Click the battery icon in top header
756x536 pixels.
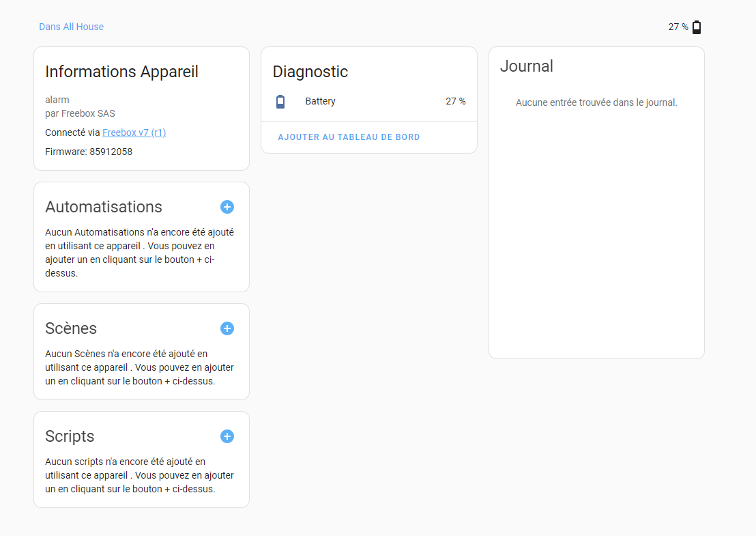click(696, 27)
